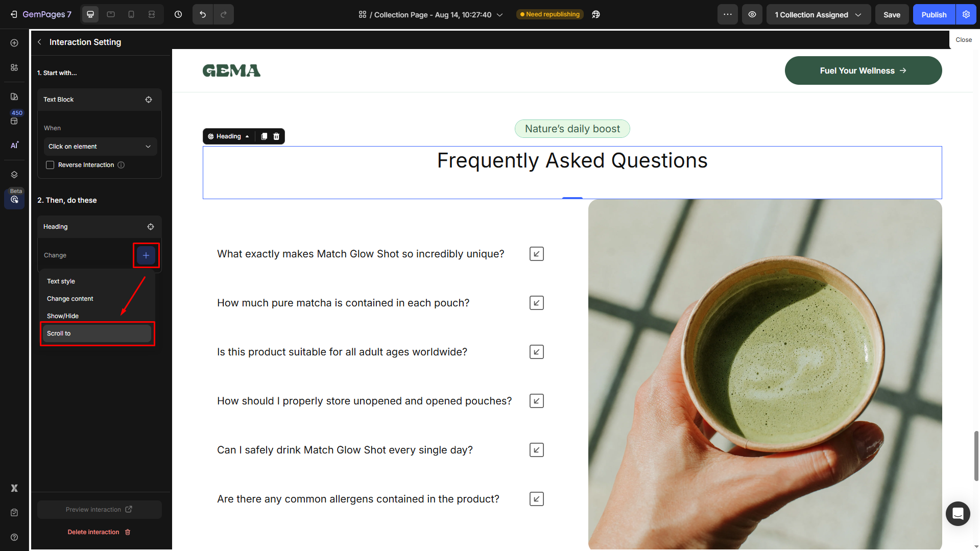The height and width of the screenshot is (551, 980).
Task: Toggle preview eye icon in top bar
Action: click(x=752, y=14)
